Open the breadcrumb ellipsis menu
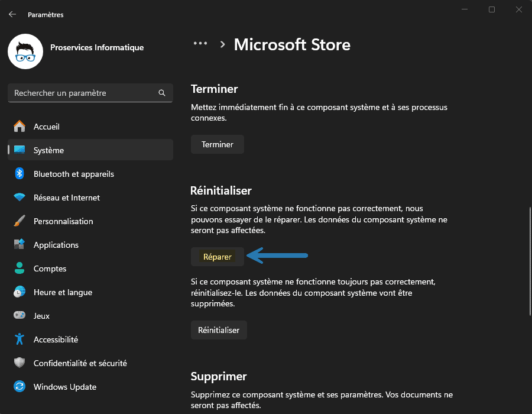This screenshot has height=414, width=532. click(x=200, y=43)
